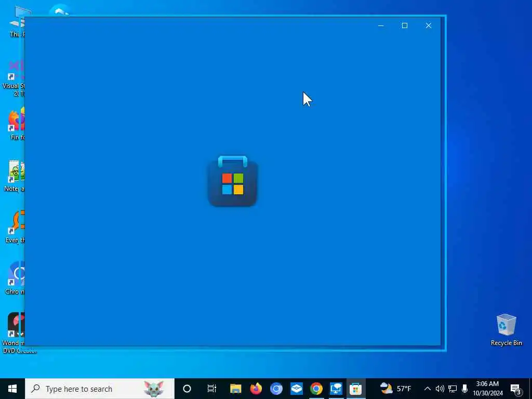The width and height of the screenshot is (532, 399).
Task: Select the Recycle Bin desktop icon
Action: tap(506, 330)
